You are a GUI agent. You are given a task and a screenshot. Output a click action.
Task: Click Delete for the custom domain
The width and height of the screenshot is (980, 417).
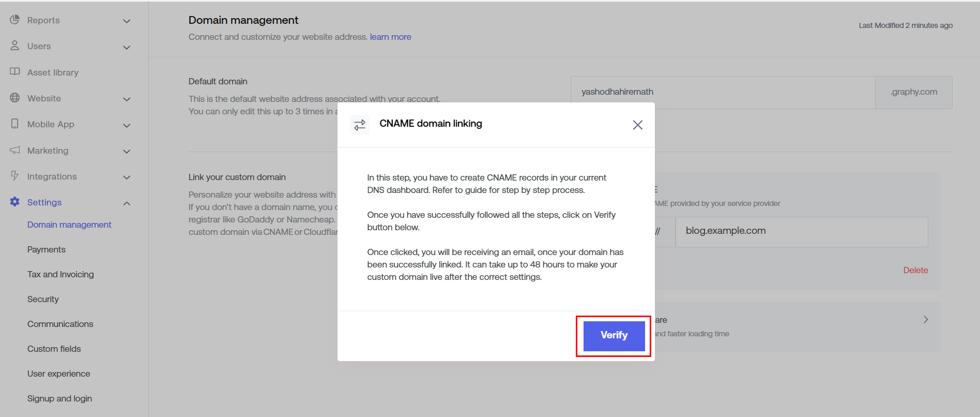pyautogui.click(x=915, y=270)
